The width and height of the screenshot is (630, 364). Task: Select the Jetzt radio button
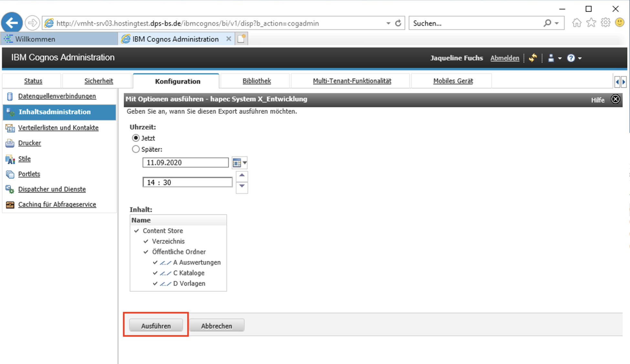tap(136, 138)
